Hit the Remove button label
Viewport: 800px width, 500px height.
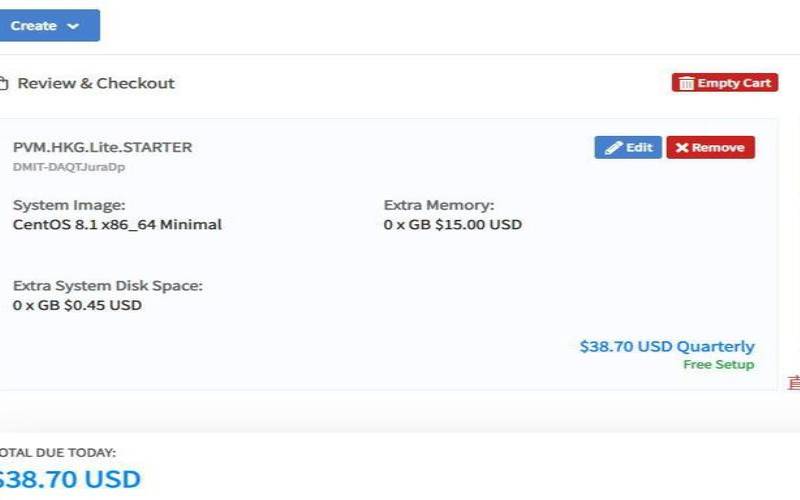click(718, 148)
